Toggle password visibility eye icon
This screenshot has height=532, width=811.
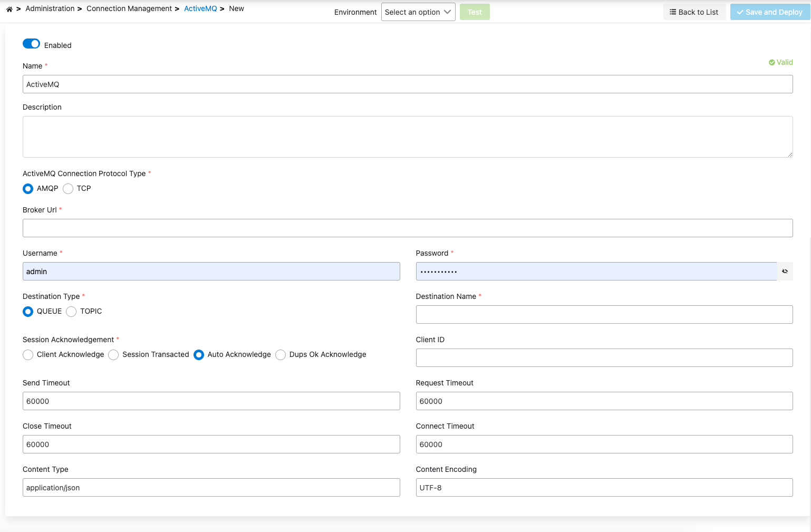click(785, 272)
